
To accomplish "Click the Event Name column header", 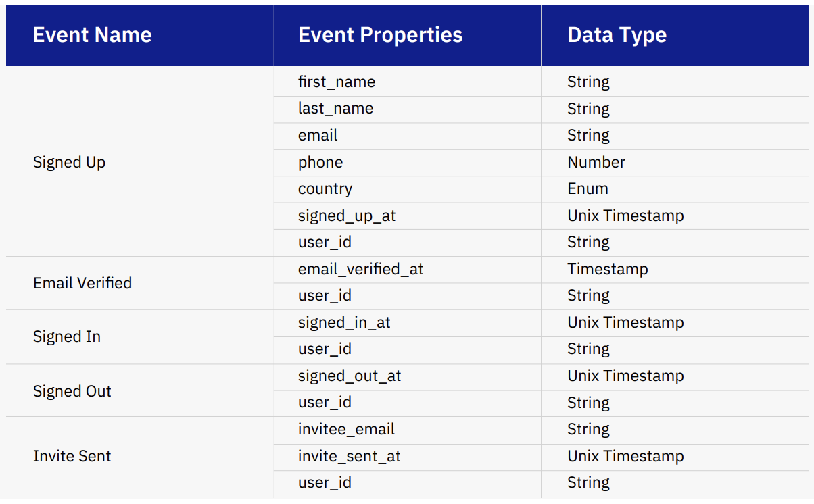I will (x=93, y=35).
